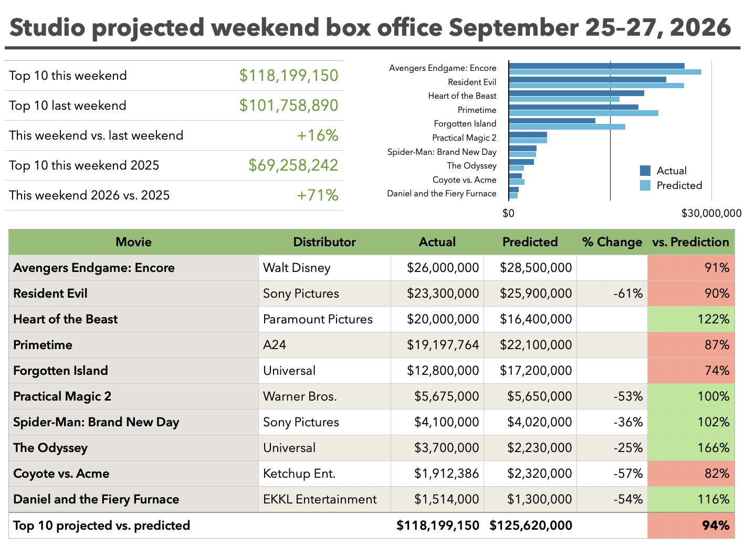Click the +16% weekend change value
This screenshot has width=756, height=546.
pos(318,135)
